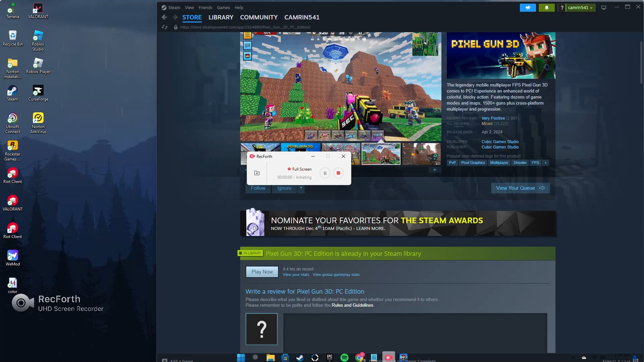Screen dimensions: 644x362
Task: Open Norton Installation folder on desktop
Action: tap(13, 68)
